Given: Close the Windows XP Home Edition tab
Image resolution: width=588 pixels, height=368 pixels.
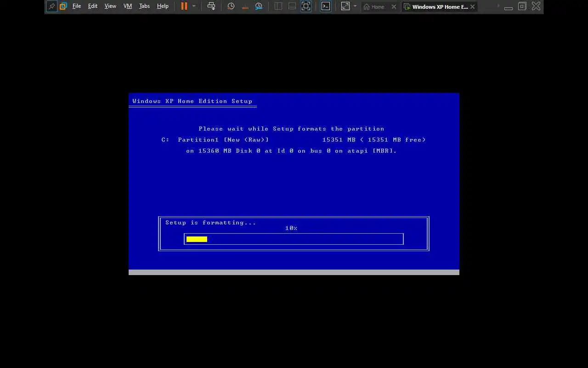Looking at the screenshot, I should (x=472, y=7).
